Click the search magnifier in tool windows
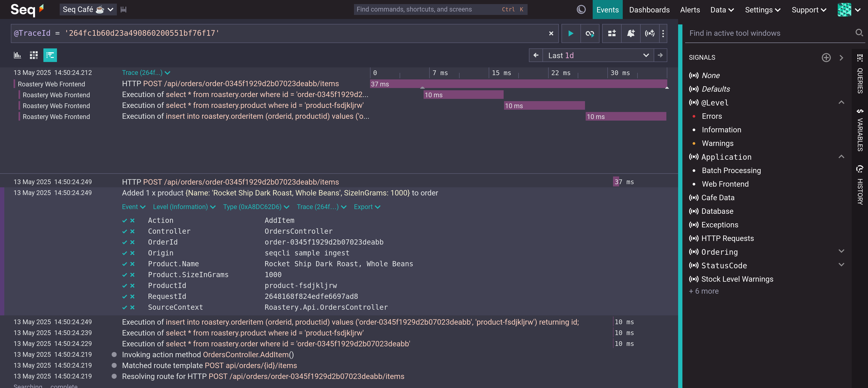The height and width of the screenshot is (388, 868). (859, 33)
